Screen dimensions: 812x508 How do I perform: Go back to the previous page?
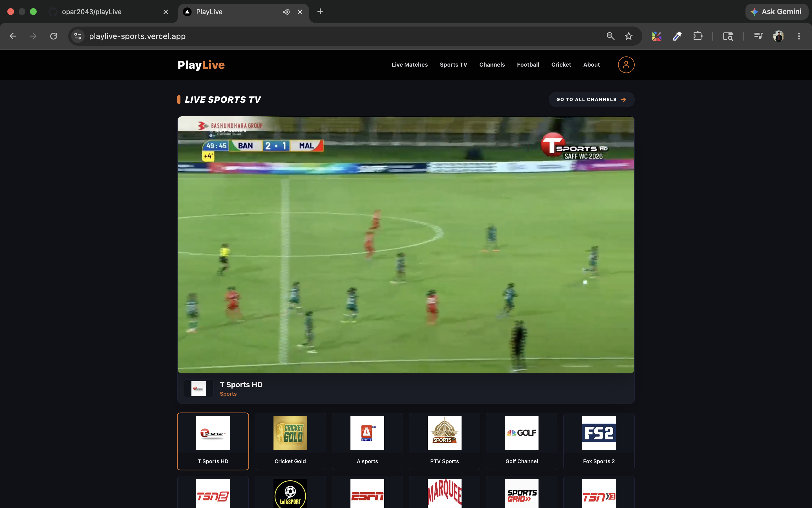13,36
